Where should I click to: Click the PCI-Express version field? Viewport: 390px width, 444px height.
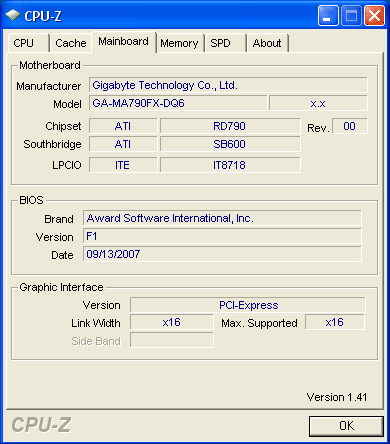[247, 305]
